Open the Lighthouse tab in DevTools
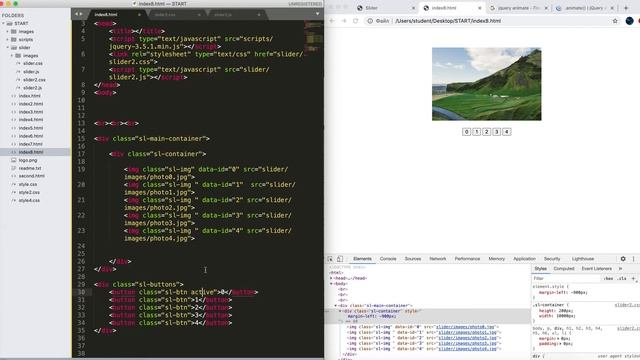This screenshot has height=360, width=640. pos(583,259)
